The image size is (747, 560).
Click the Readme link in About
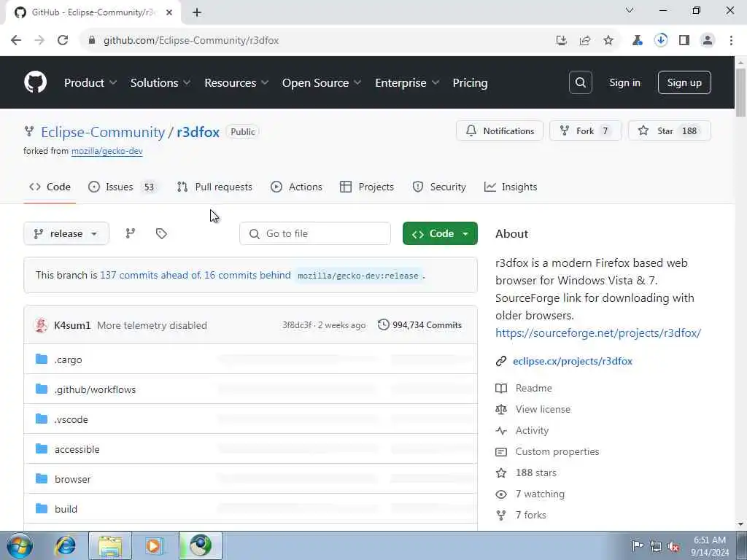point(533,388)
